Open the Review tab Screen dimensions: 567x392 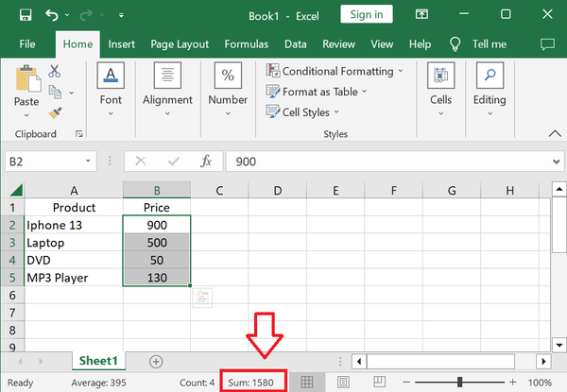(x=339, y=44)
